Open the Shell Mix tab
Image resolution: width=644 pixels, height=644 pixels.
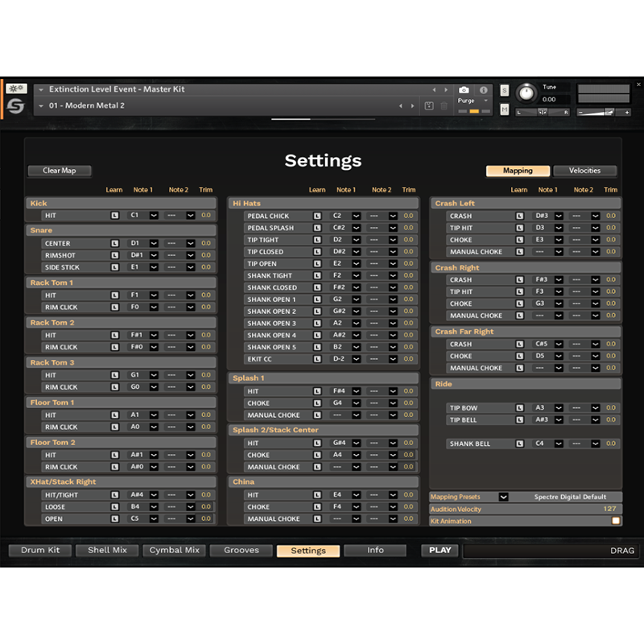(107, 551)
